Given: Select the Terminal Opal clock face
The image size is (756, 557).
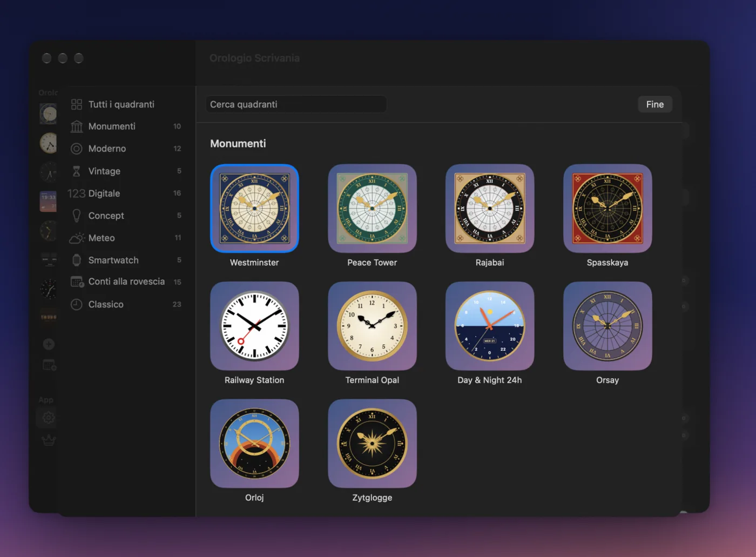Looking at the screenshot, I should pos(372,326).
